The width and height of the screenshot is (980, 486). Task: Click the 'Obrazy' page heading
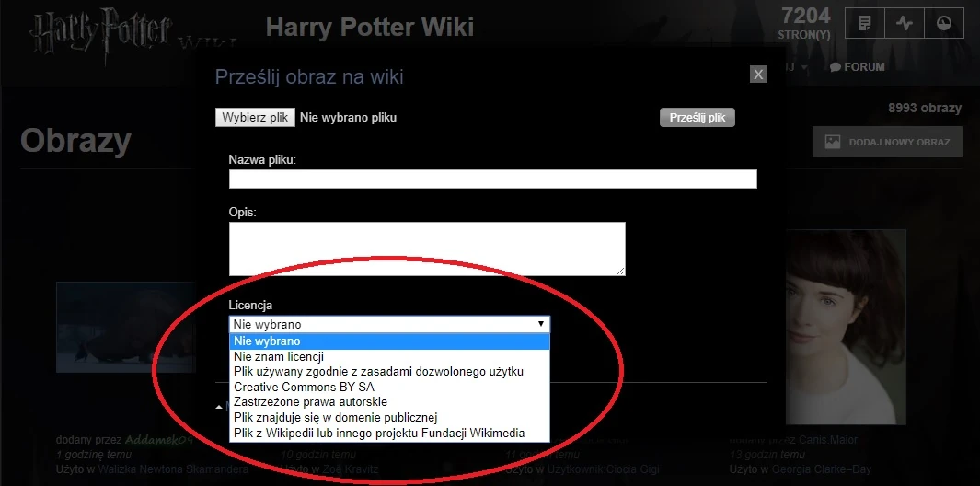75,142
